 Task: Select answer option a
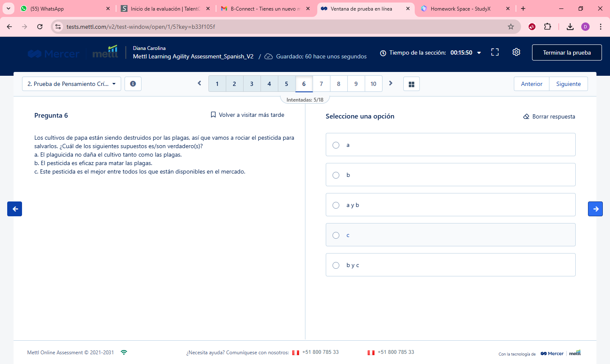[451, 145]
